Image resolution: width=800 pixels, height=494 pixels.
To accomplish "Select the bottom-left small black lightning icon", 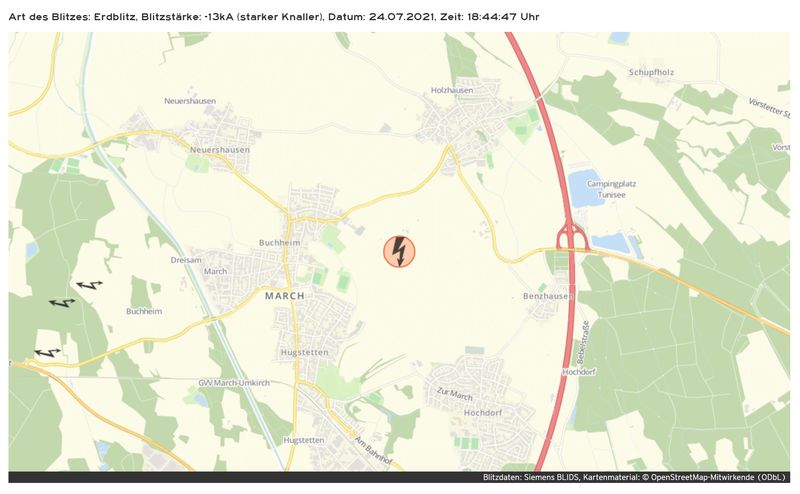I will click(x=47, y=352).
